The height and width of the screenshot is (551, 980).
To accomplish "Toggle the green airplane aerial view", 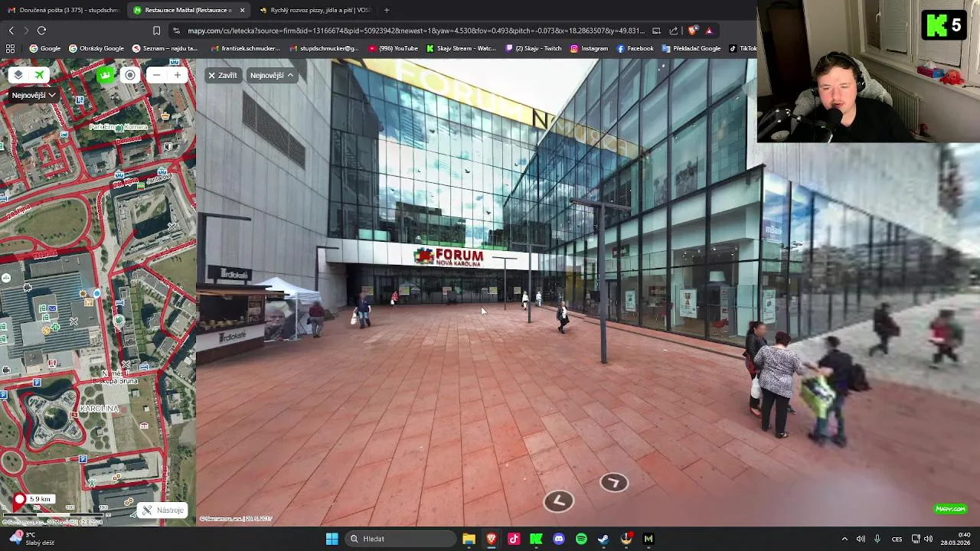I will [x=39, y=75].
